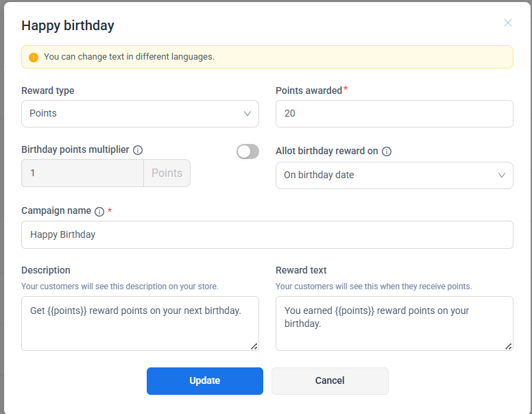The width and height of the screenshot is (532, 414).
Task: Click the Birthday points multiplier info icon
Action: (x=138, y=150)
